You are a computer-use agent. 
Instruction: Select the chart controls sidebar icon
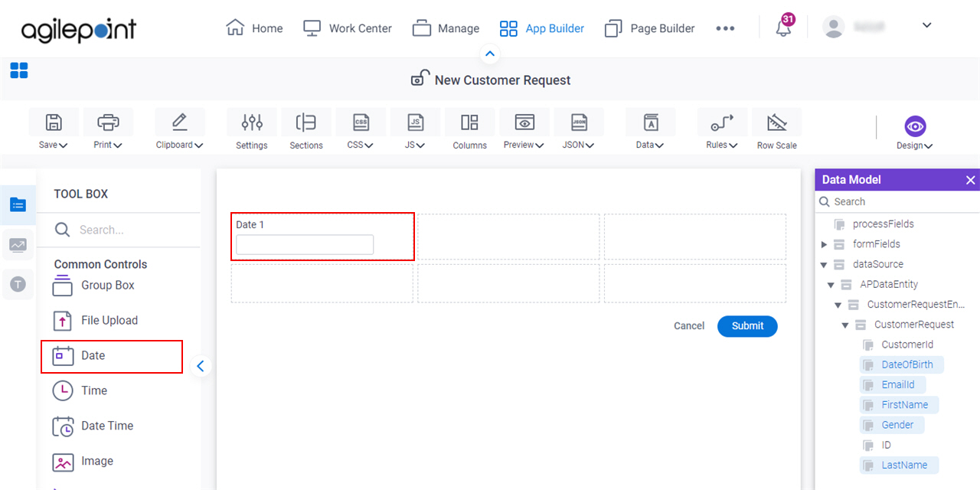coord(18,245)
